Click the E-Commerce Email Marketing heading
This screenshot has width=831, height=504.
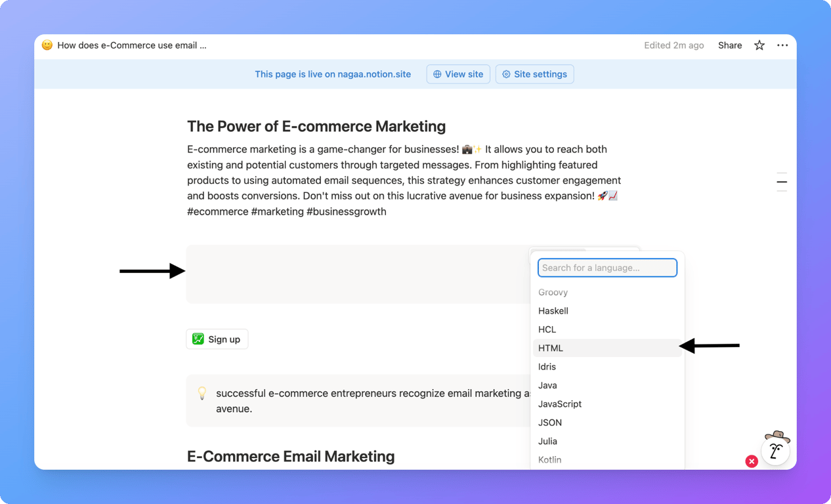click(x=291, y=456)
